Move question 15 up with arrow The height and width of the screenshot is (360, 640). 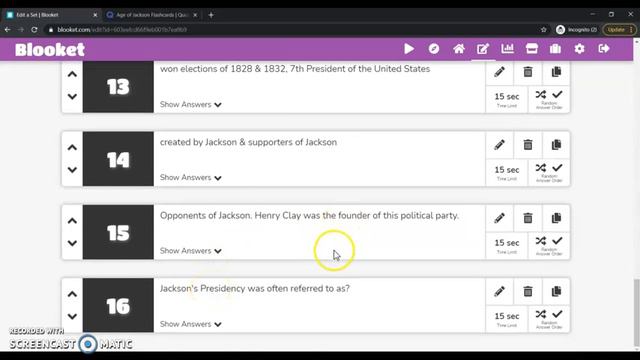tap(72, 221)
